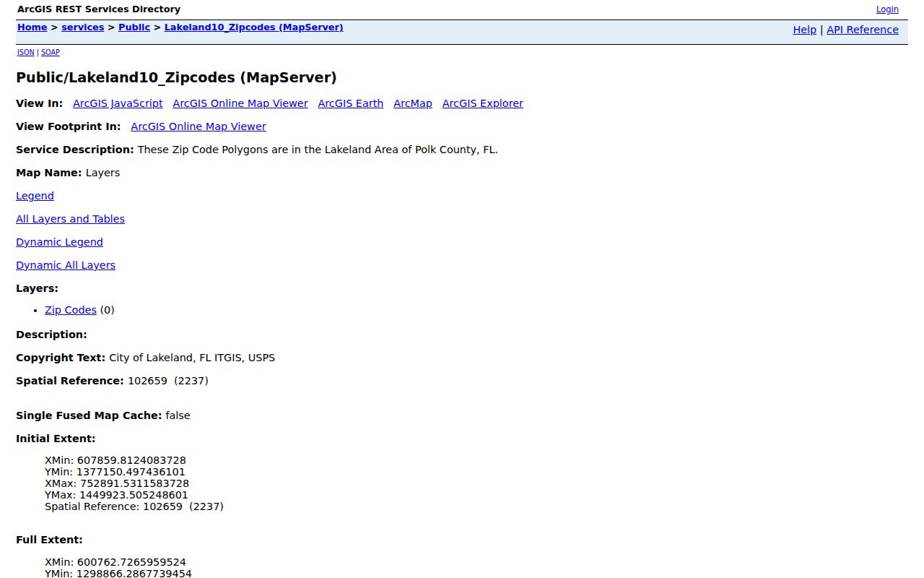Click the XMax value 752891.5311583728
924x578 pixels.
134,483
